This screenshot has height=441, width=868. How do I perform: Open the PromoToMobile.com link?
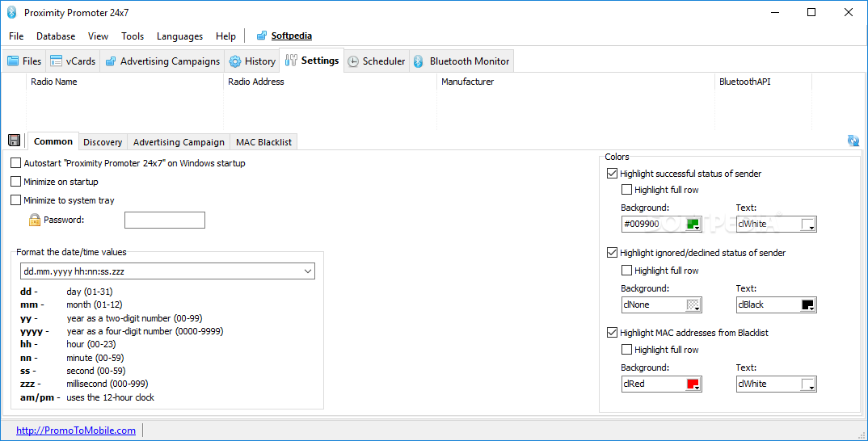(x=76, y=430)
